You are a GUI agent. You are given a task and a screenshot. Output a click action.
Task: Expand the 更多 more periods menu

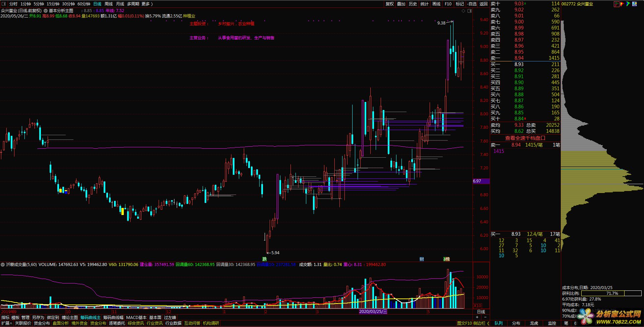coord(147,4)
